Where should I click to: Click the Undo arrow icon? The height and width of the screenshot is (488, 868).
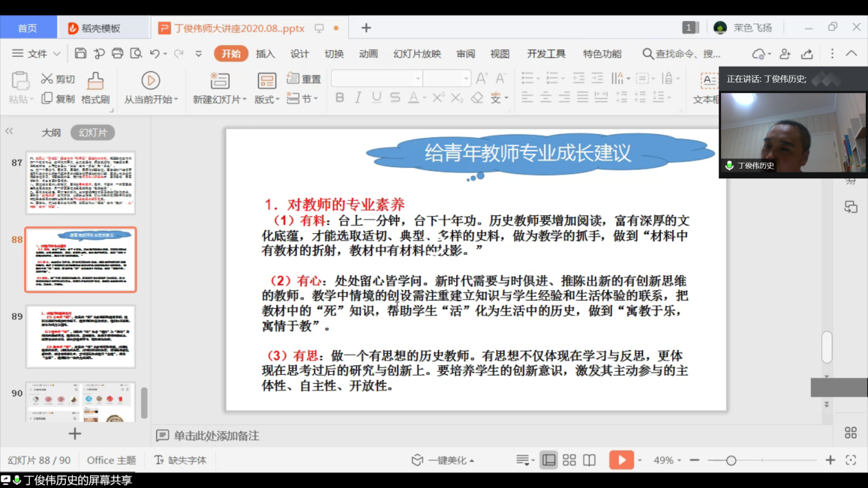coord(155,54)
